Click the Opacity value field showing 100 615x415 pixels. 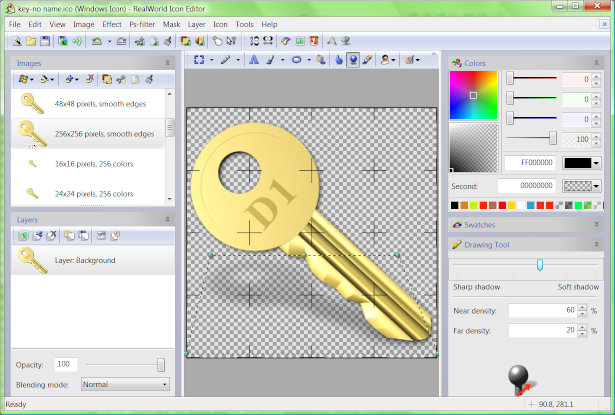point(66,364)
